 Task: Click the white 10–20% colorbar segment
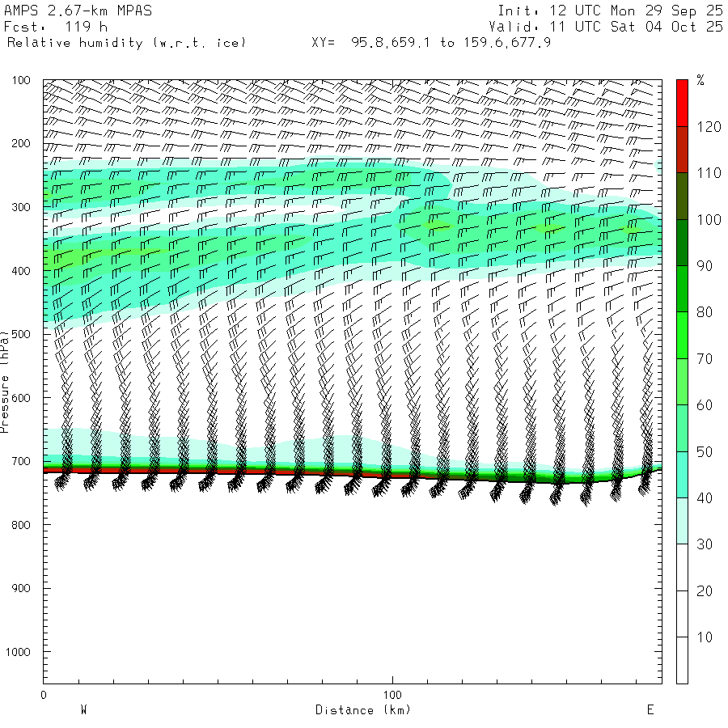(682, 614)
